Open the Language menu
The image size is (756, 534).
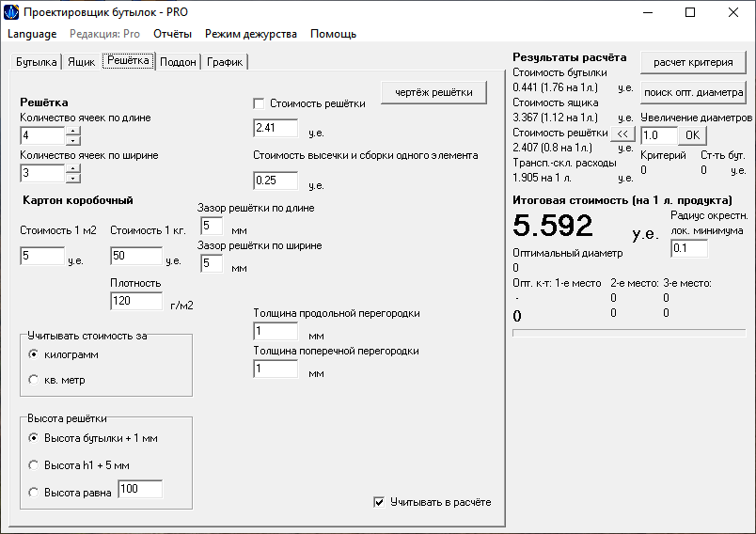coord(32,34)
